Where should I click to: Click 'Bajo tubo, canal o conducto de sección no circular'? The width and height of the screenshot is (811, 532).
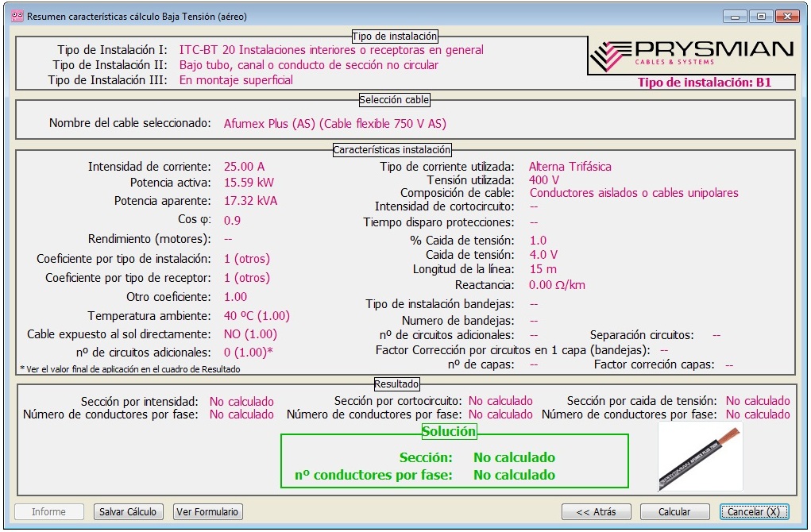click(309, 65)
